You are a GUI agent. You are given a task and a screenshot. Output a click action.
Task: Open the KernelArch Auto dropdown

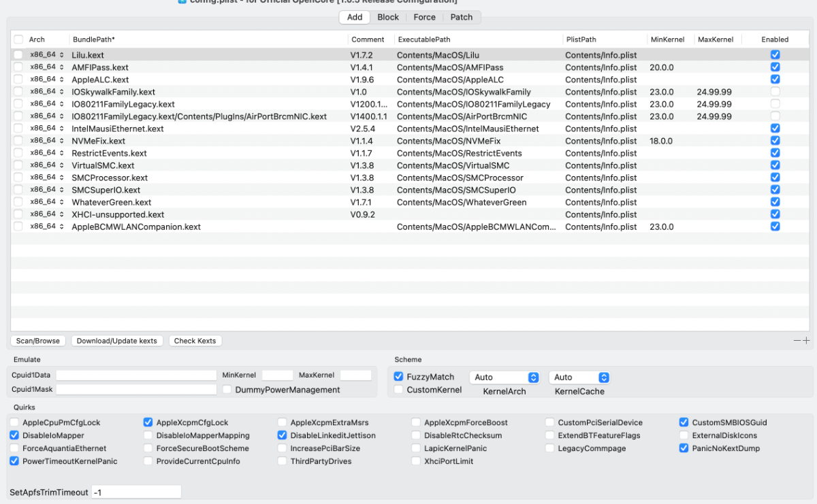tap(504, 377)
